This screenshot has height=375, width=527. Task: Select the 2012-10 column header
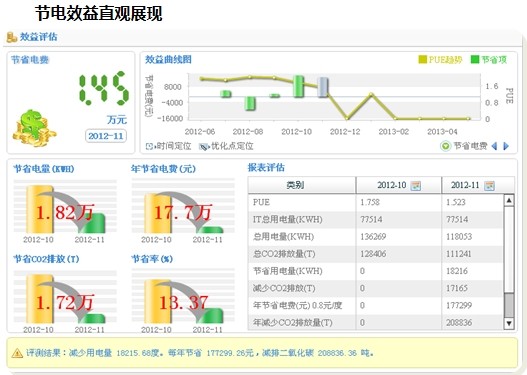(x=399, y=185)
